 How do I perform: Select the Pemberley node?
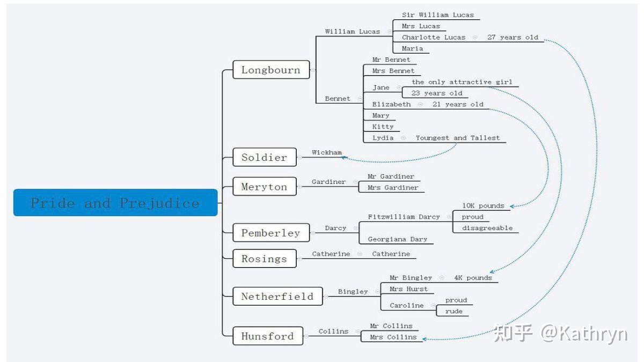click(271, 233)
